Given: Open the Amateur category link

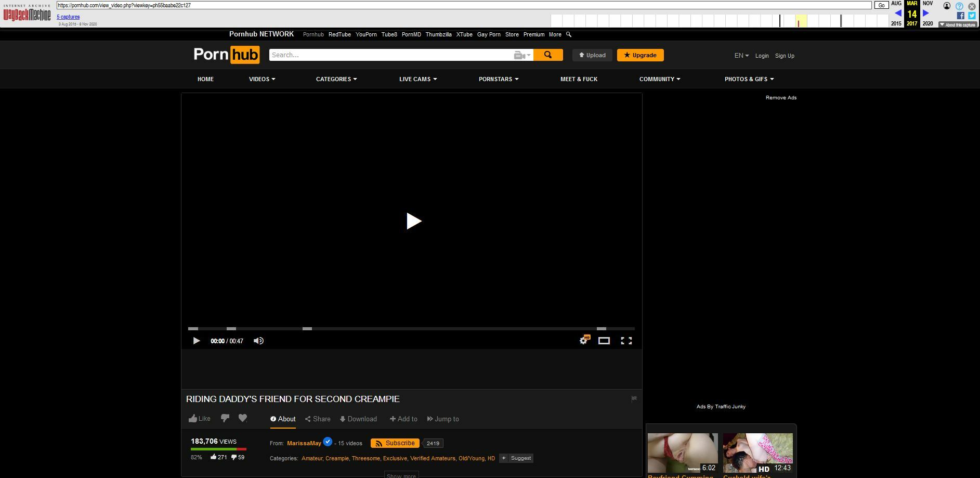Looking at the screenshot, I should (x=312, y=458).
